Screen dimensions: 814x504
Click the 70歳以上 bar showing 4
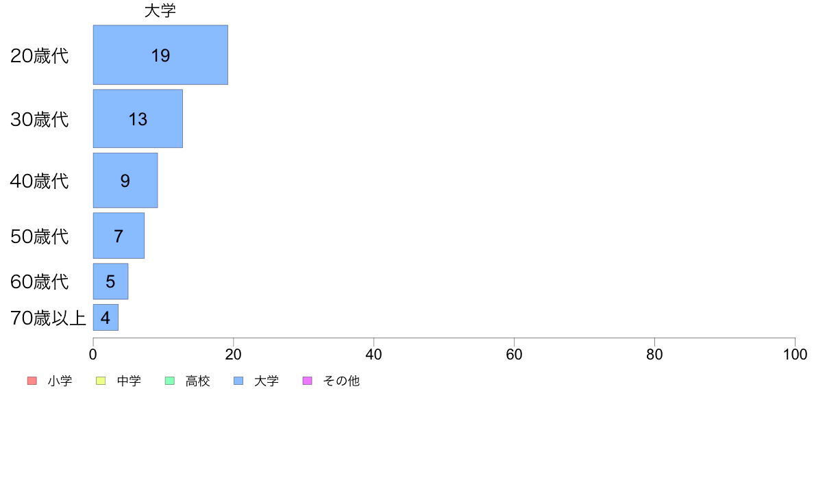[106, 317]
